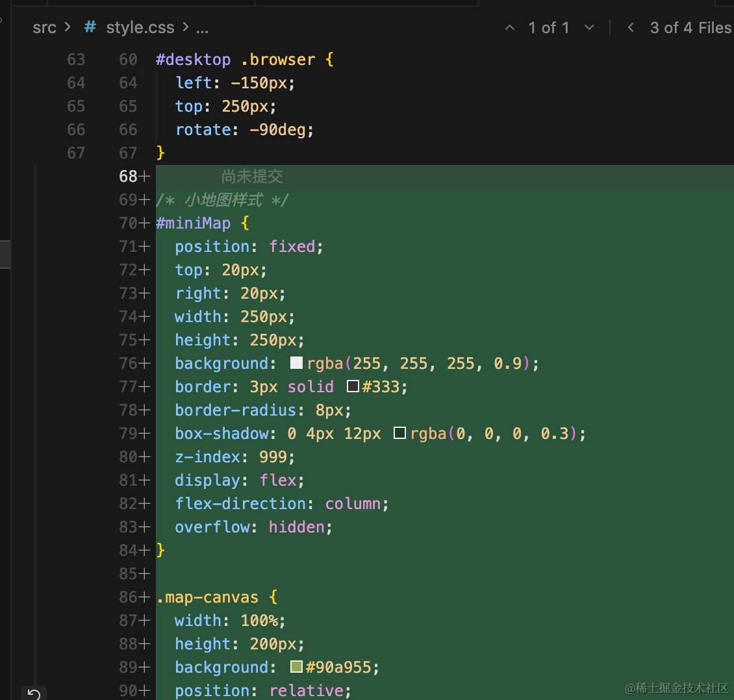Click the 'flex-direction: column' declaration
Image resolution: width=734 pixels, height=700 pixels.
tap(282, 503)
